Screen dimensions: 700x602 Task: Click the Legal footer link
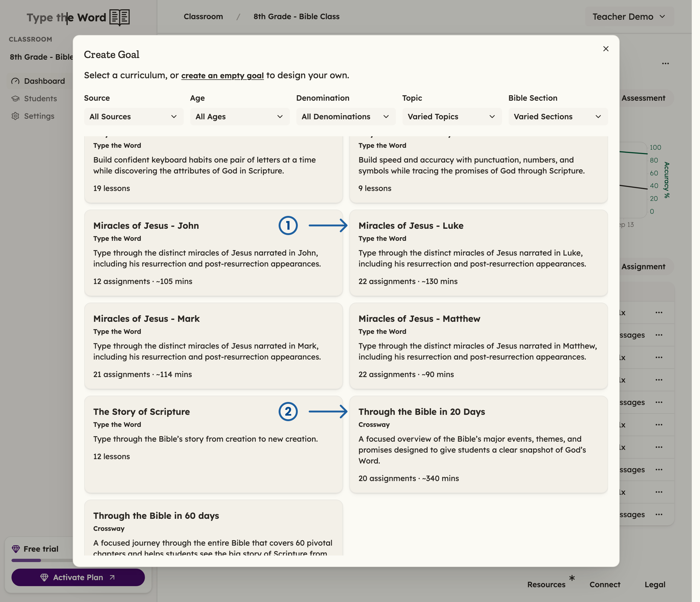[655, 584]
